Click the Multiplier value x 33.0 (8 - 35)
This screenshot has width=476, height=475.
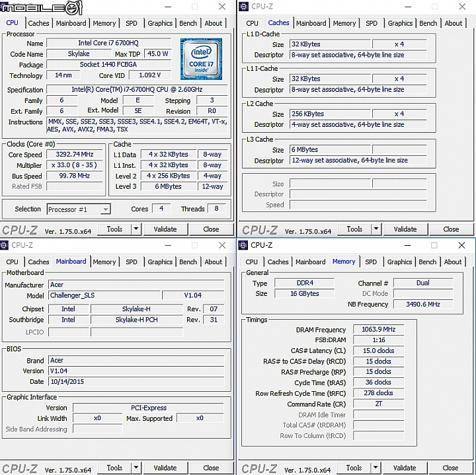coord(74,165)
